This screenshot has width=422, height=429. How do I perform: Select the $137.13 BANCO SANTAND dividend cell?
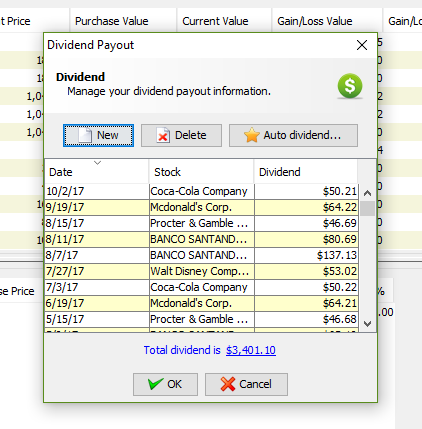click(x=306, y=255)
